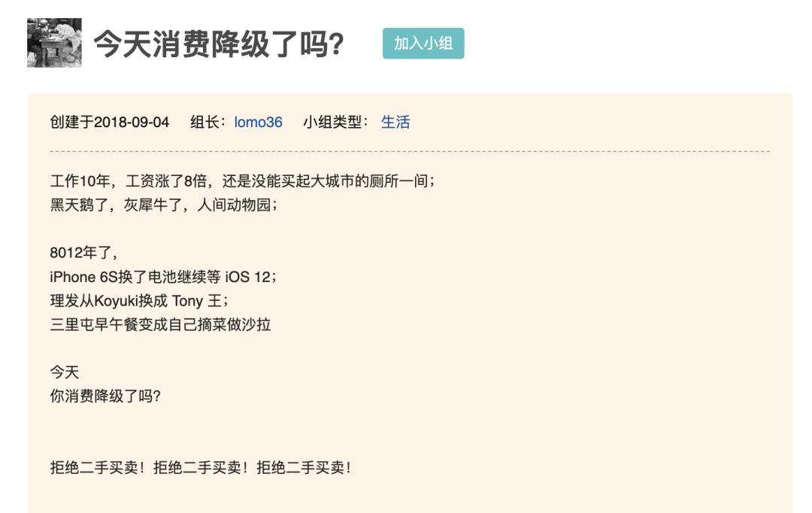The height and width of the screenshot is (513, 812).
Task: Click the dashed divider below group info
Action: [410, 151]
